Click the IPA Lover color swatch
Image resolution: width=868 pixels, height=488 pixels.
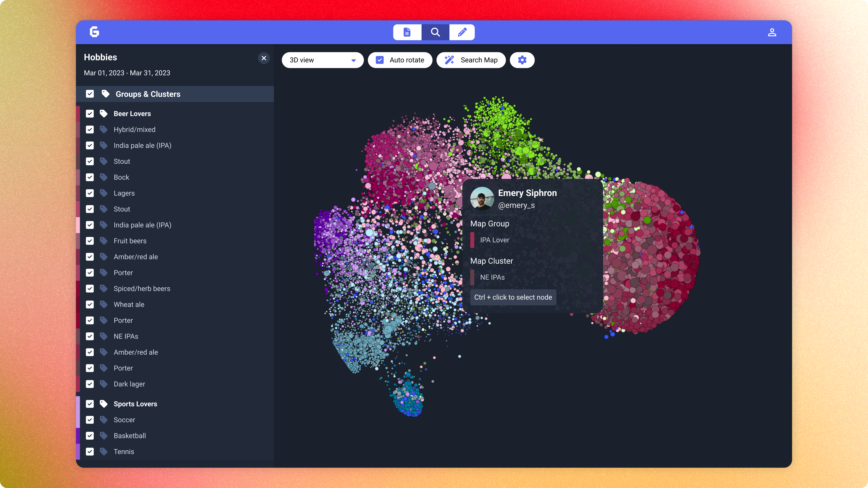tap(472, 240)
